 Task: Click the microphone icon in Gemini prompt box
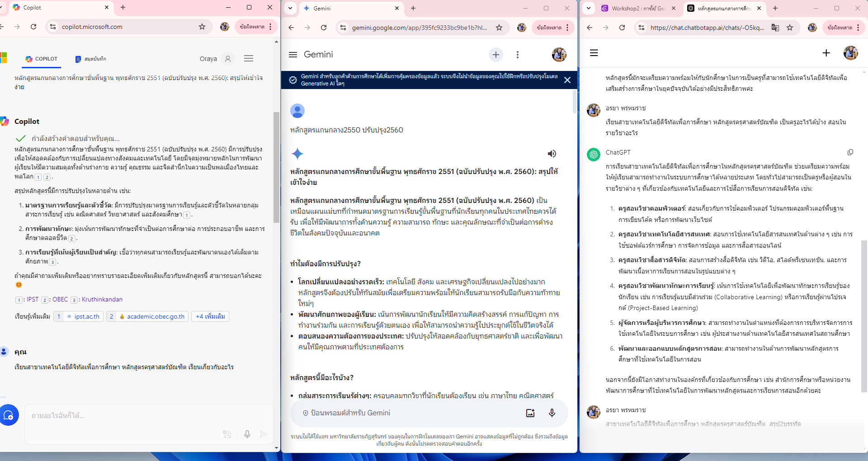pos(552,413)
